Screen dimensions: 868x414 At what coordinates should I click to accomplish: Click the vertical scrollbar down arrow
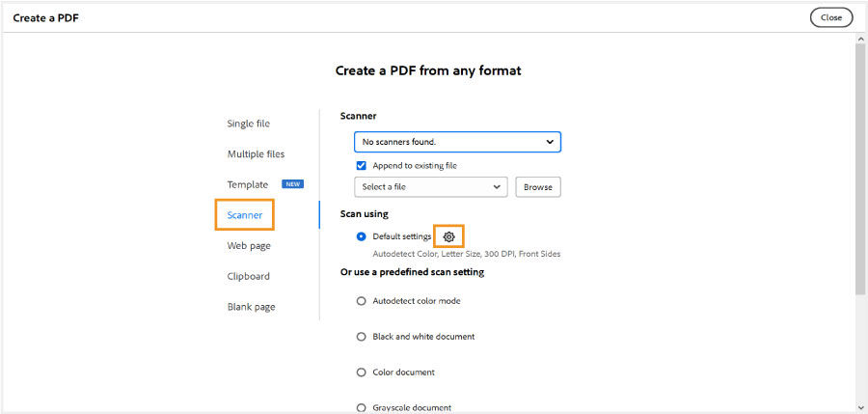click(860, 406)
